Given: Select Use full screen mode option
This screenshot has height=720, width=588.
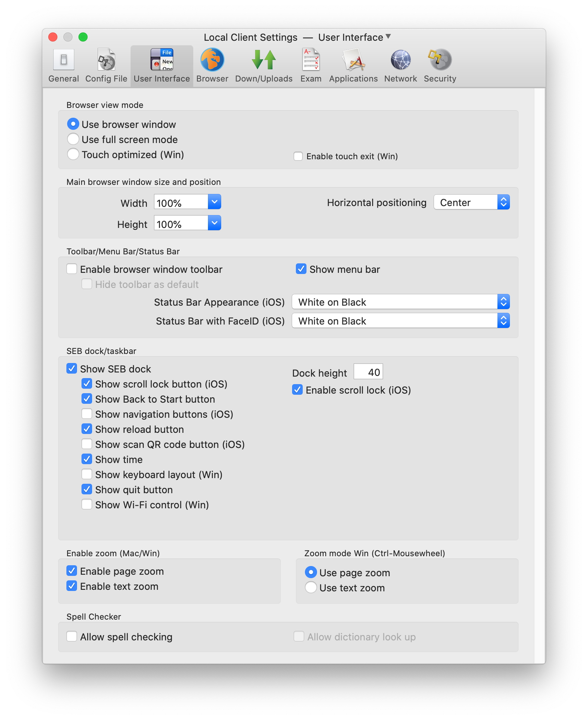Looking at the screenshot, I should click(x=73, y=139).
